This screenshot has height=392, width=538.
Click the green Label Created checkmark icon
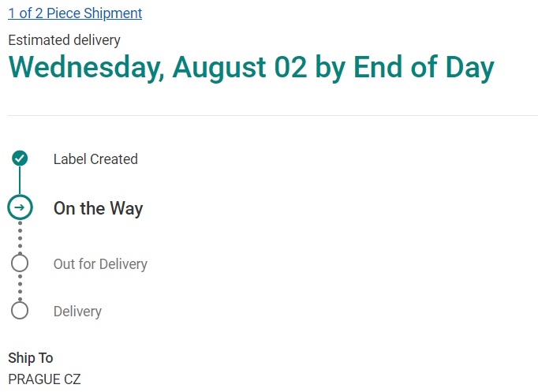coord(20,159)
